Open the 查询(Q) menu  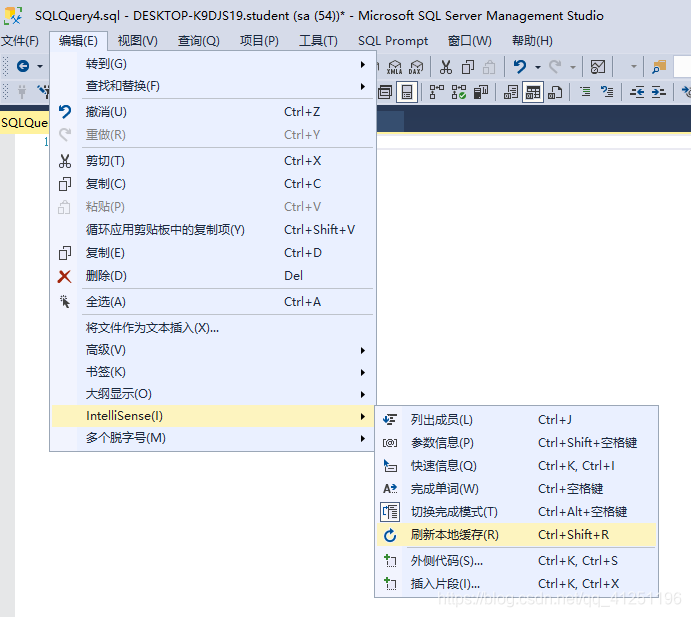pos(199,41)
